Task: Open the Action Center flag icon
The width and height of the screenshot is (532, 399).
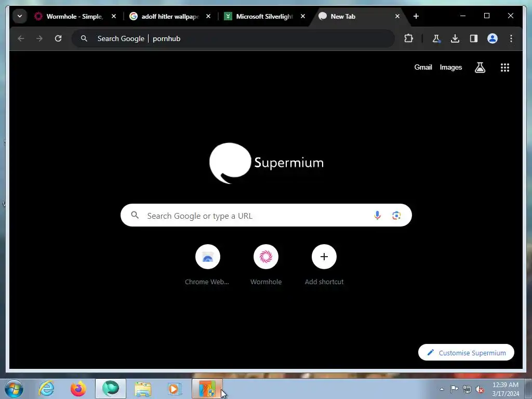Action: 454,389
